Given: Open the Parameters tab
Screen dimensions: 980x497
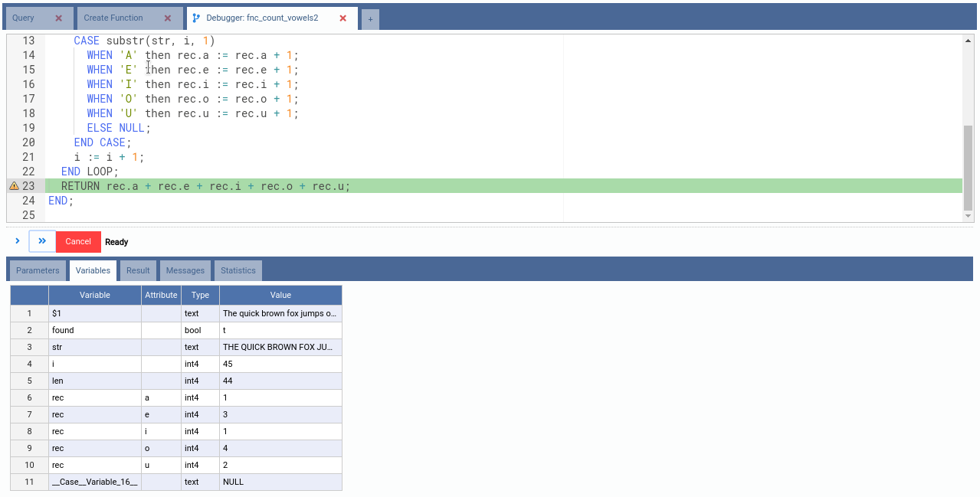Looking at the screenshot, I should tap(38, 270).
